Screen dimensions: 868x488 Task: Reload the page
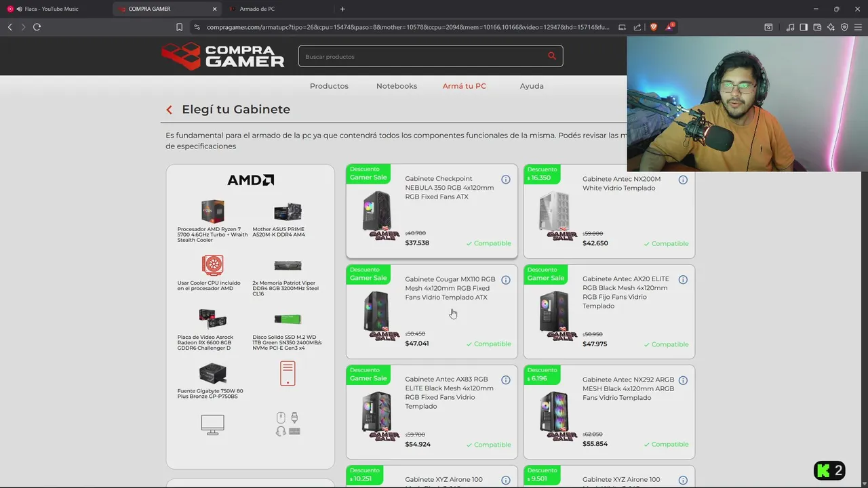point(37,27)
